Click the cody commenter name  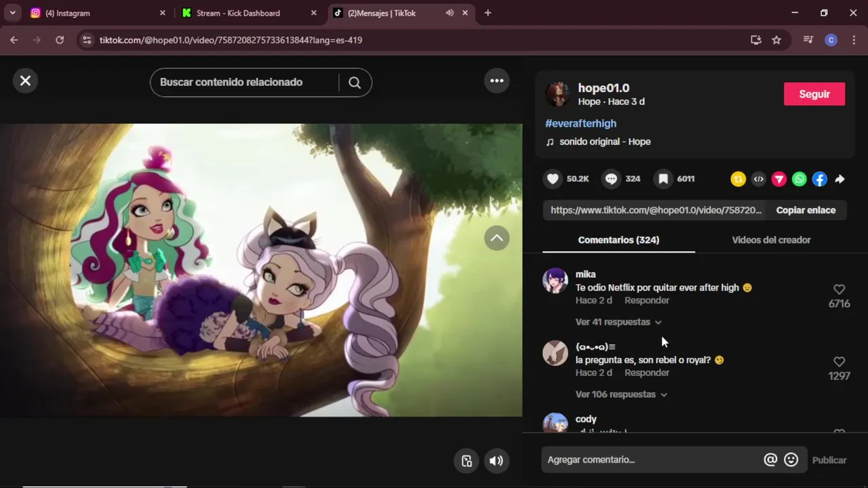pyautogui.click(x=586, y=419)
